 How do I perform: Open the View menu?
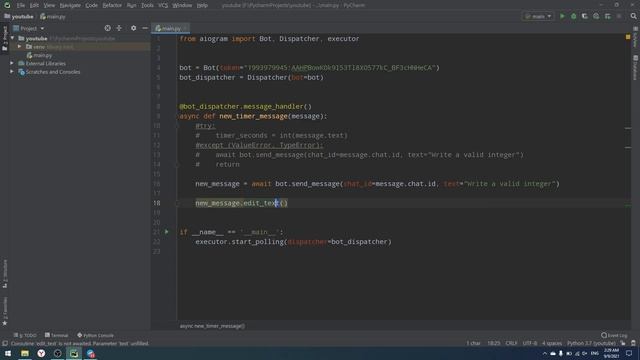[x=49, y=5]
